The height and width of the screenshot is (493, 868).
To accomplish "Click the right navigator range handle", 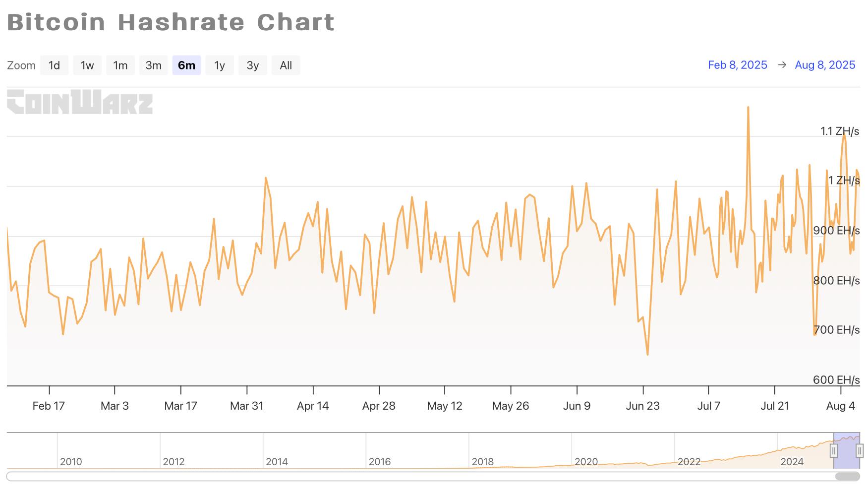I will (x=860, y=451).
